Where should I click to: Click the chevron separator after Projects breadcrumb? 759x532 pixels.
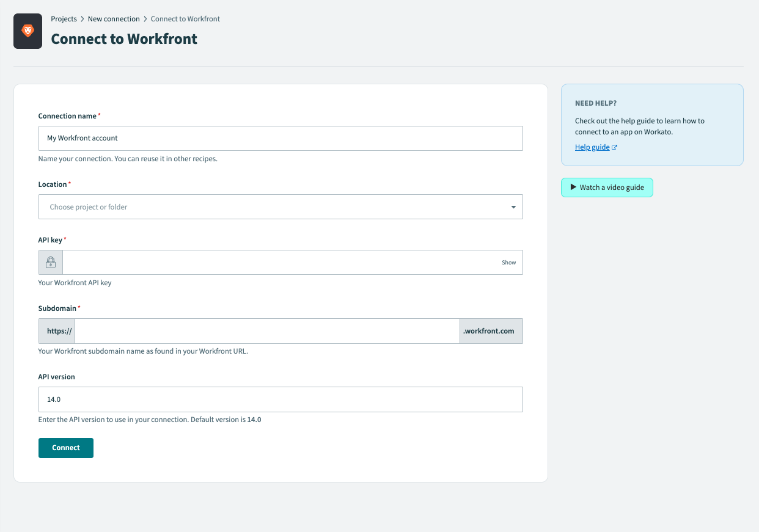[x=81, y=19]
